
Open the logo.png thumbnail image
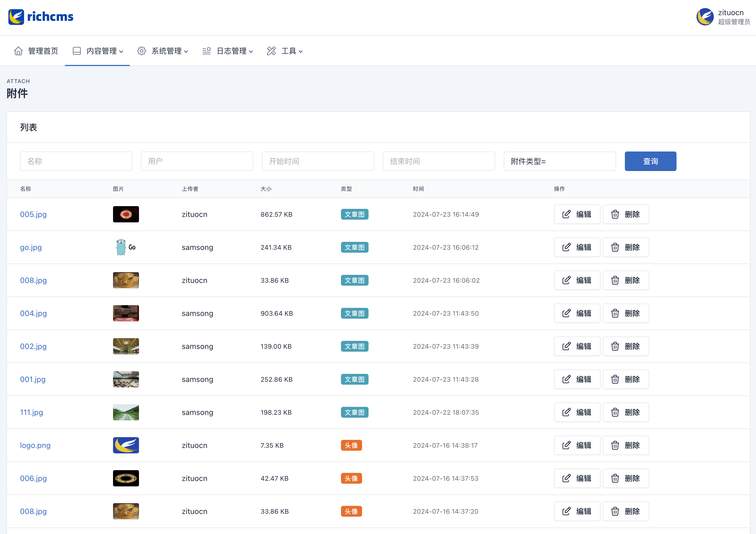[x=126, y=445]
